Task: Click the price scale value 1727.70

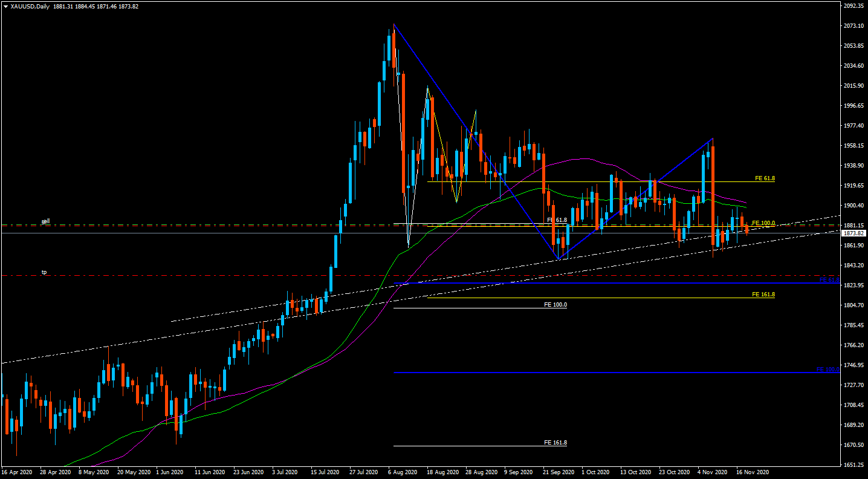Action: (x=854, y=385)
